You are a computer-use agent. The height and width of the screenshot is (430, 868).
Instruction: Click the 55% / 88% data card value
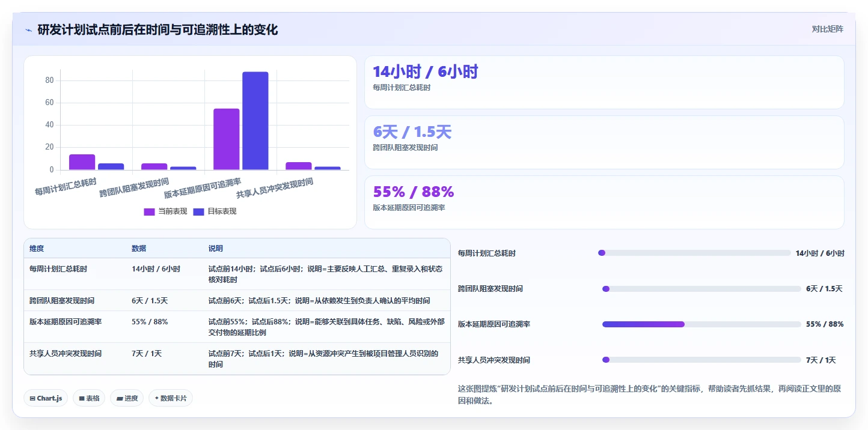[x=414, y=192]
